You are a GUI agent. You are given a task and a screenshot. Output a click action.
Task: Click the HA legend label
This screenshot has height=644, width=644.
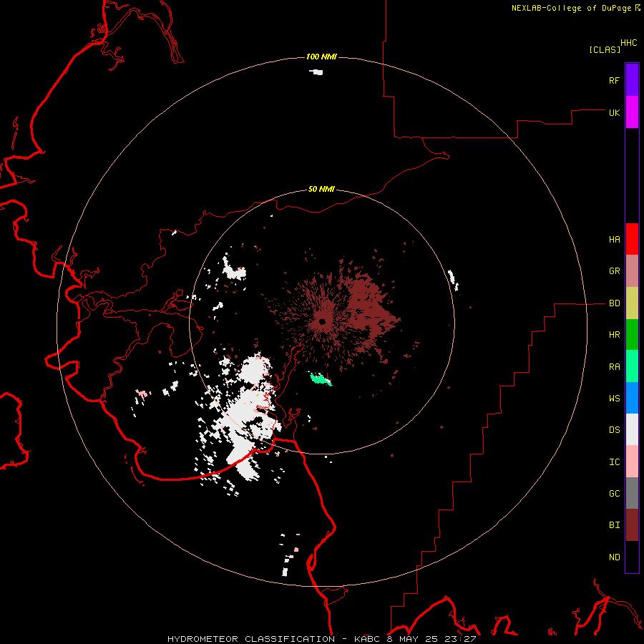(x=614, y=240)
